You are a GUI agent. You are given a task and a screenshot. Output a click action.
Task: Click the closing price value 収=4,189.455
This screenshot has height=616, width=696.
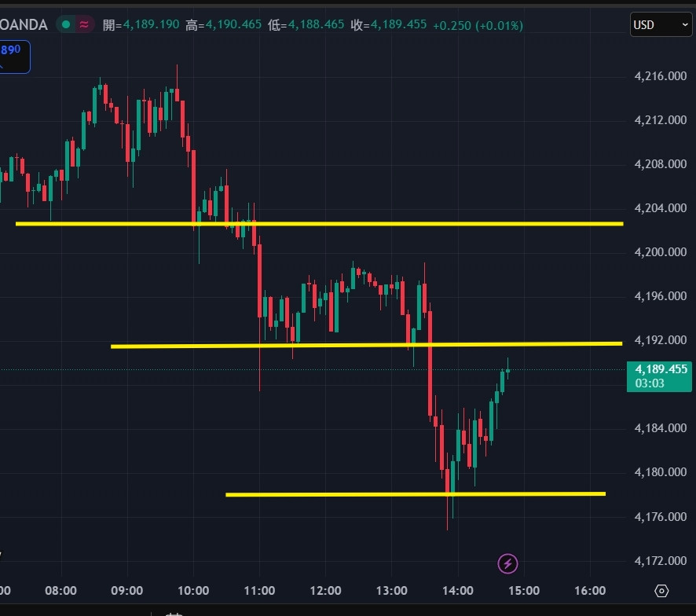pos(389,25)
